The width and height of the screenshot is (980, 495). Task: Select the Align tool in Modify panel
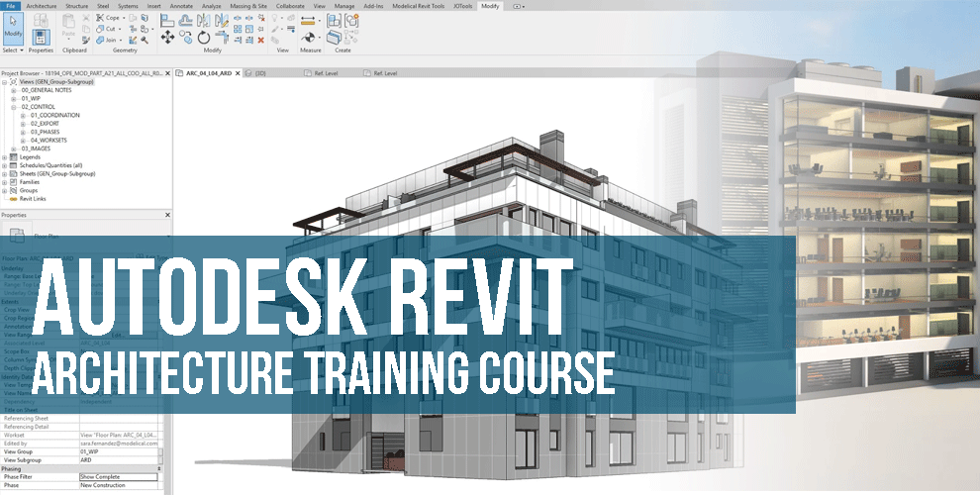167,20
